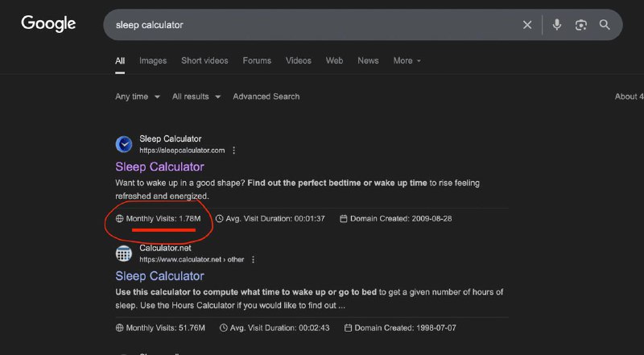Click the Calculator.net grid favicon

(x=124, y=254)
